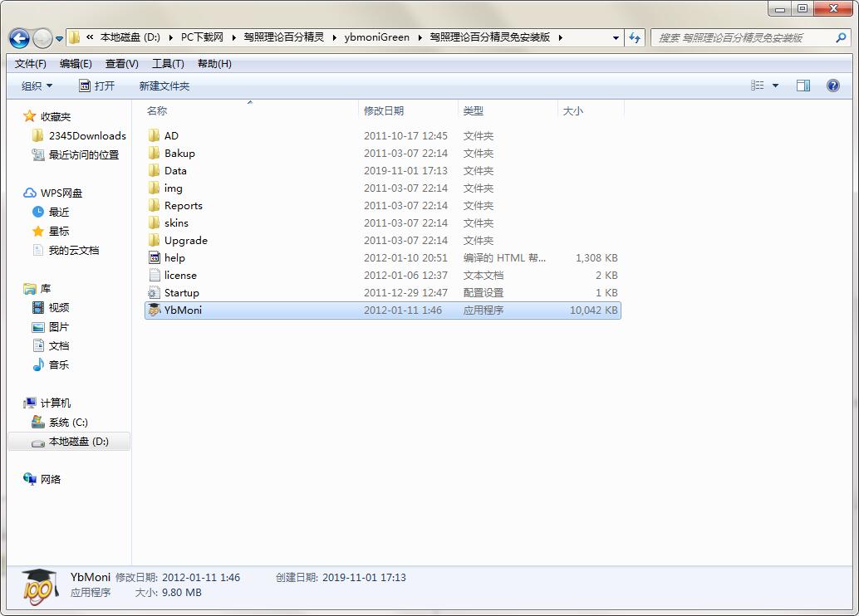Viewport: 859px width, 616px height.
Task: Open 图片 library
Action: tap(59, 327)
